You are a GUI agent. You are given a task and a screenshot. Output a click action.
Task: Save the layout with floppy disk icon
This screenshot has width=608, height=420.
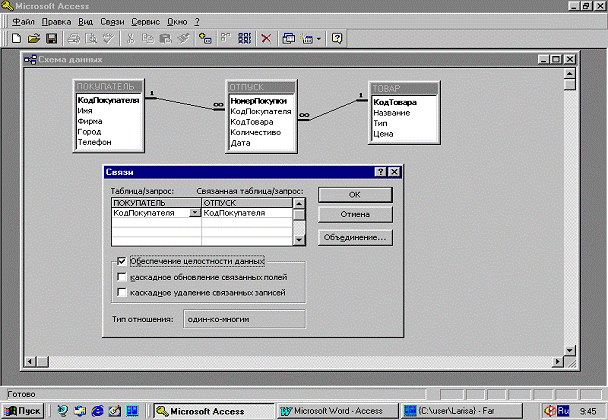[52, 38]
